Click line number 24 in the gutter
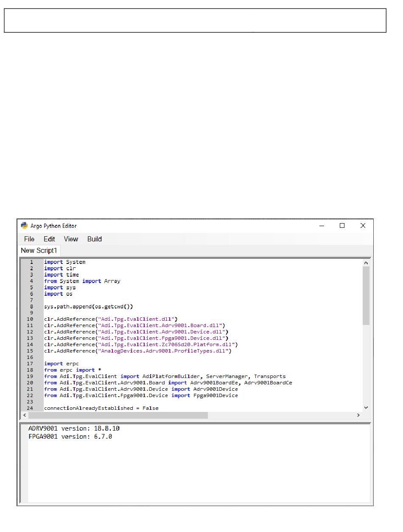 coord(30,408)
